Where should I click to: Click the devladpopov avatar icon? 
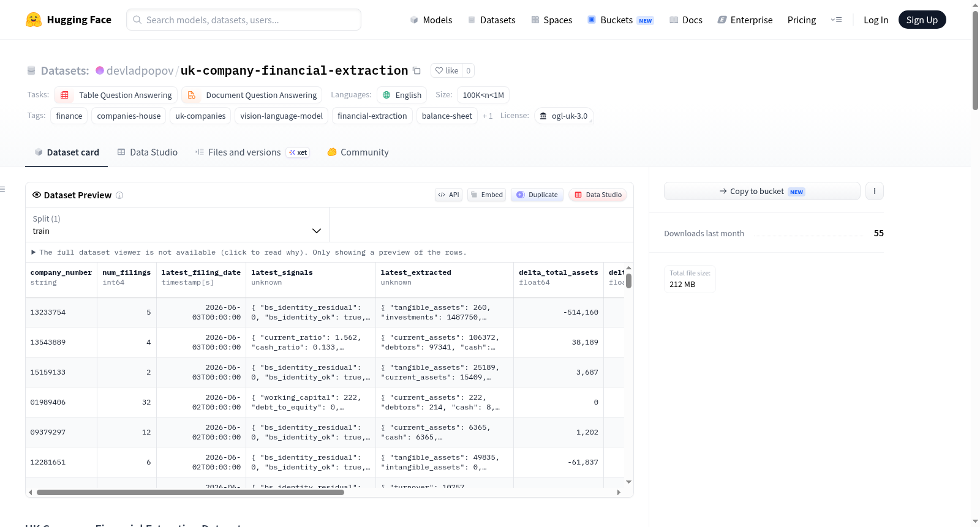pyautogui.click(x=100, y=70)
